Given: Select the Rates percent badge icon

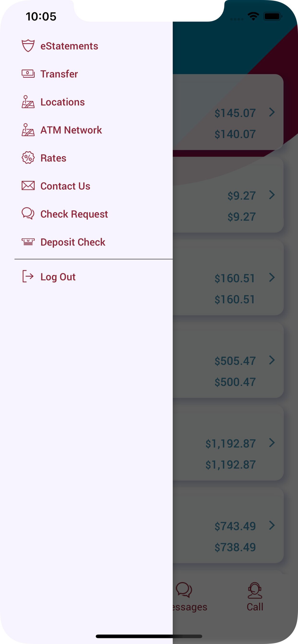Looking at the screenshot, I should pyautogui.click(x=28, y=158).
